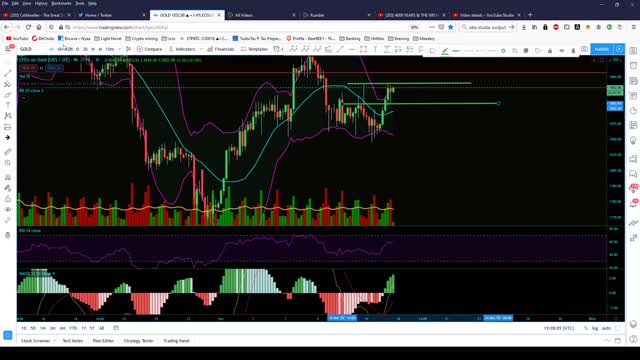The width and height of the screenshot is (640, 360).
Task: Click the Compare symbol button
Action: click(149, 49)
